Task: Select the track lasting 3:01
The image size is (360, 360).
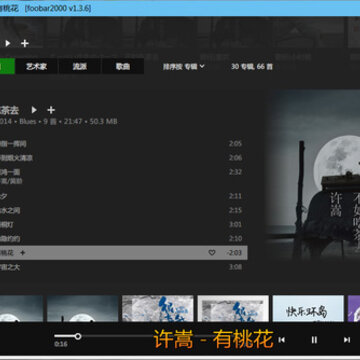Action: (124, 225)
